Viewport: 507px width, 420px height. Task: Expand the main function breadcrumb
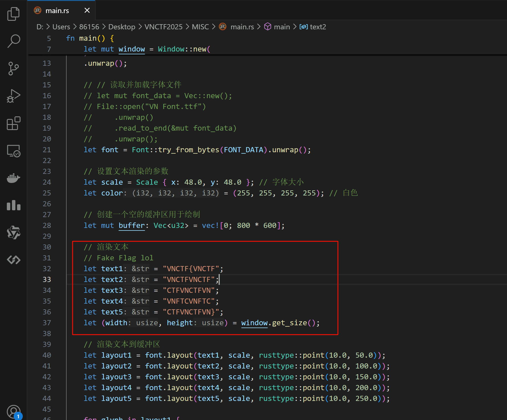click(x=282, y=27)
